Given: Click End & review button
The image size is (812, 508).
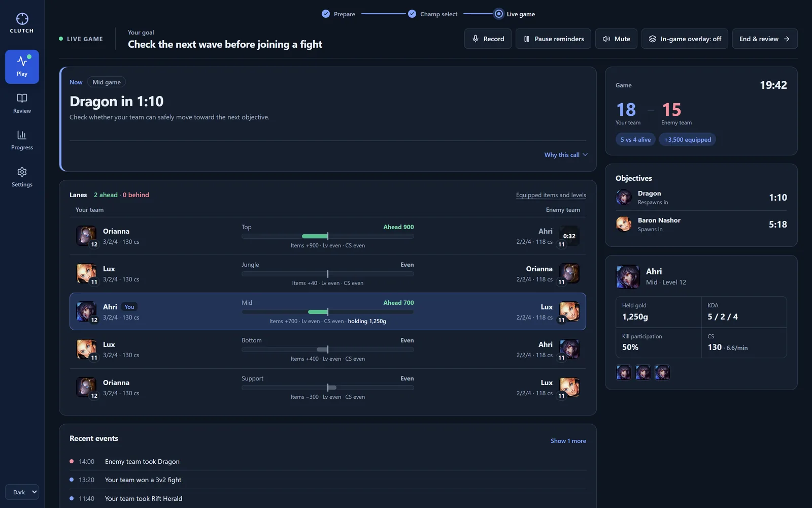Looking at the screenshot, I should [764, 39].
